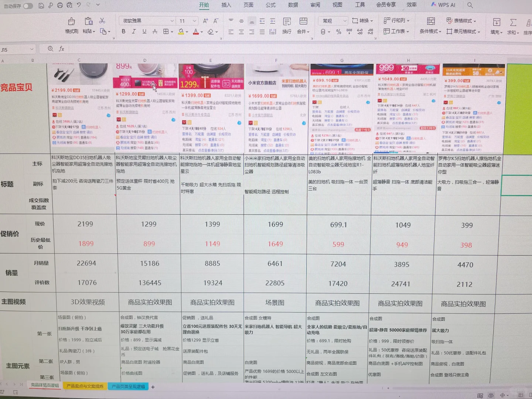This screenshot has height=399, width=532.
Task: Align text to vertical middle
Action: pos(241,21)
